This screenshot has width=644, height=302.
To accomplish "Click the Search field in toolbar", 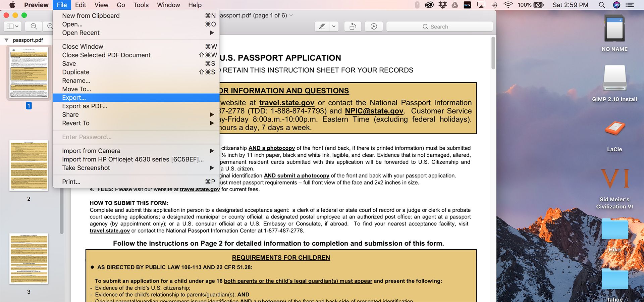I will pos(439,27).
